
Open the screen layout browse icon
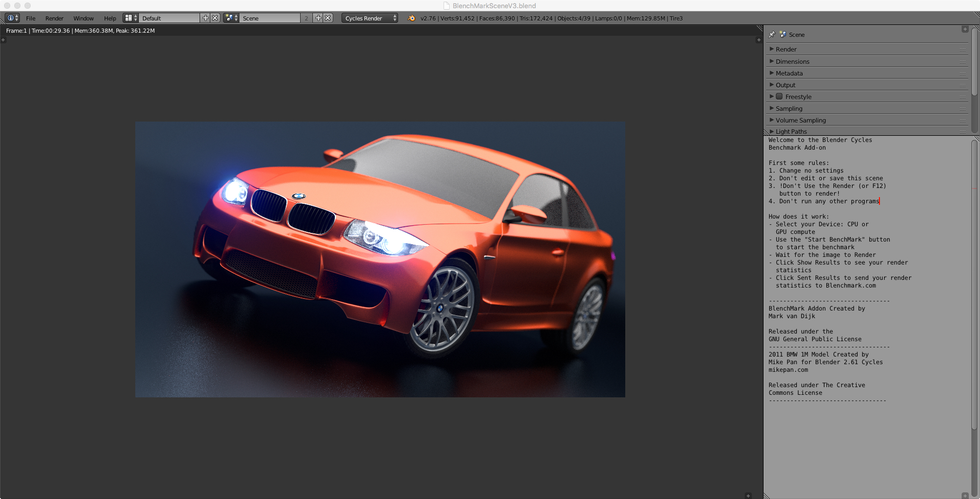pos(131,18)
